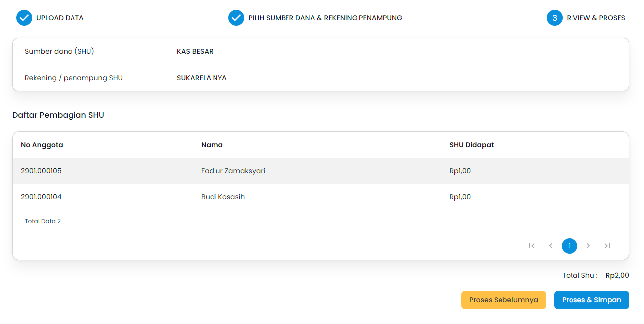Click the checkmark icon for Pilih Sumber Dana step

click(236, 18)
